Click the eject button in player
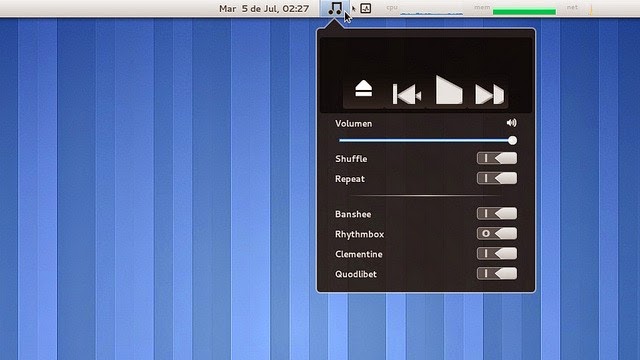640x360 pixels. 363,89
